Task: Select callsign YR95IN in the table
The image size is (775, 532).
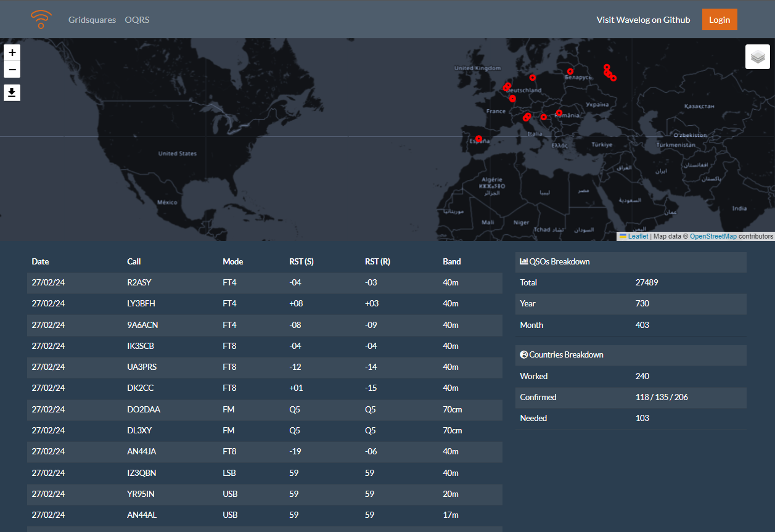Action: click(x=141, y=494)
